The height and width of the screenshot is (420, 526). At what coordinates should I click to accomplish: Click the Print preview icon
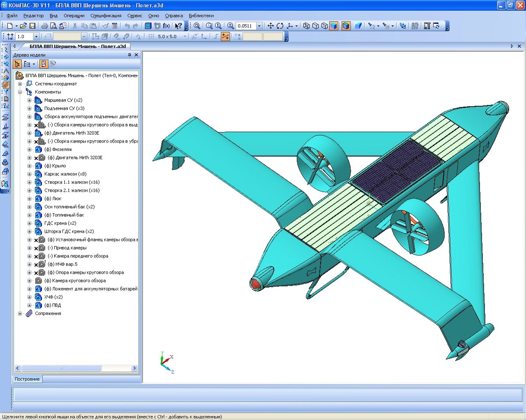point(54,26)
